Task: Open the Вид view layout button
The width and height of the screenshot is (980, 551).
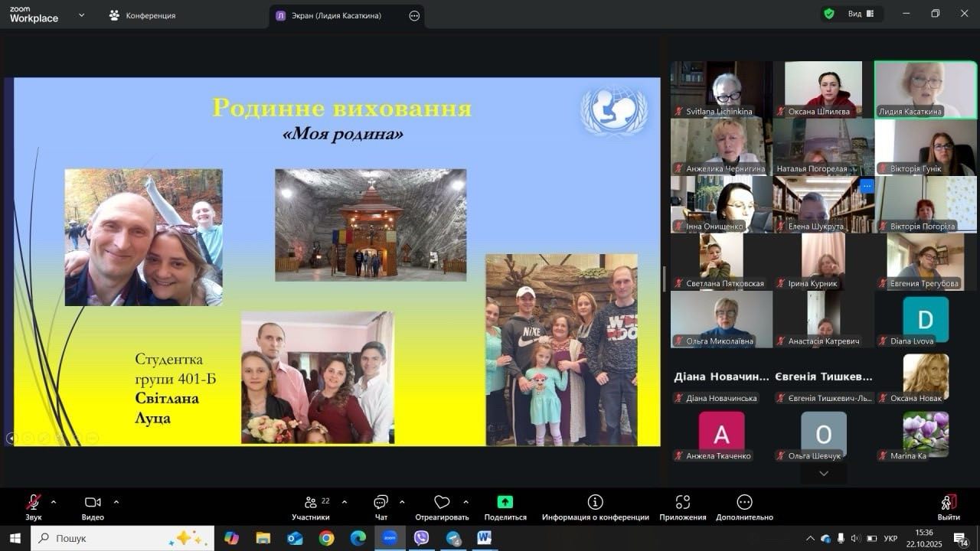Action: tap(861, 14)
